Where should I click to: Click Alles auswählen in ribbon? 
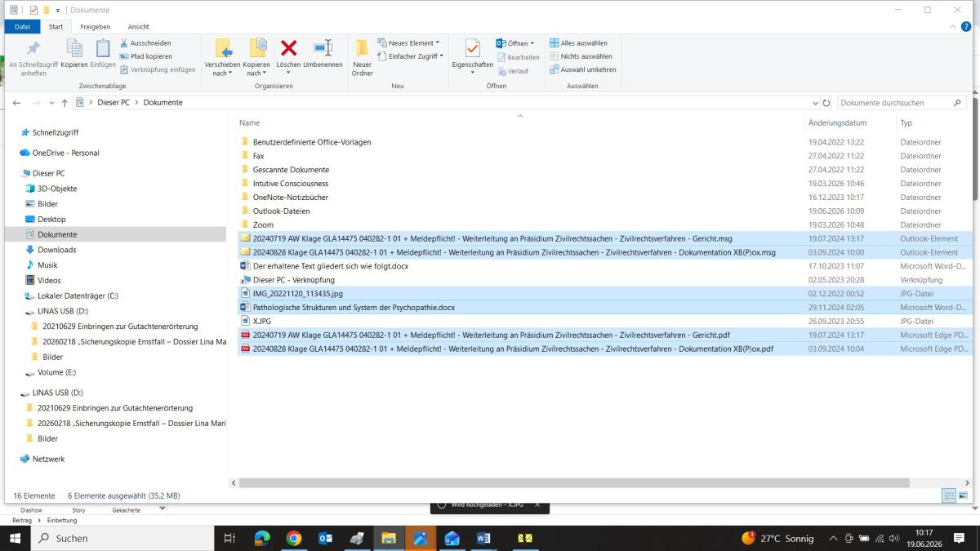click(x=577, y=43)
